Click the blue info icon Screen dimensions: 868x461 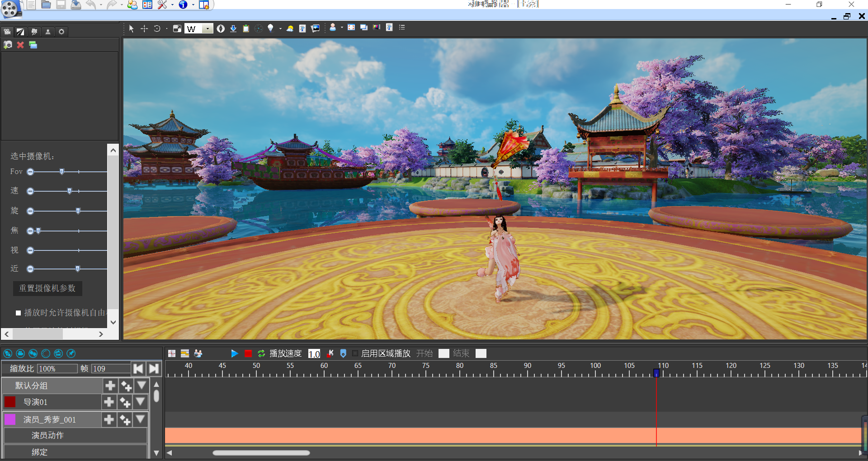pyautogui.click(x=183, y=5)
